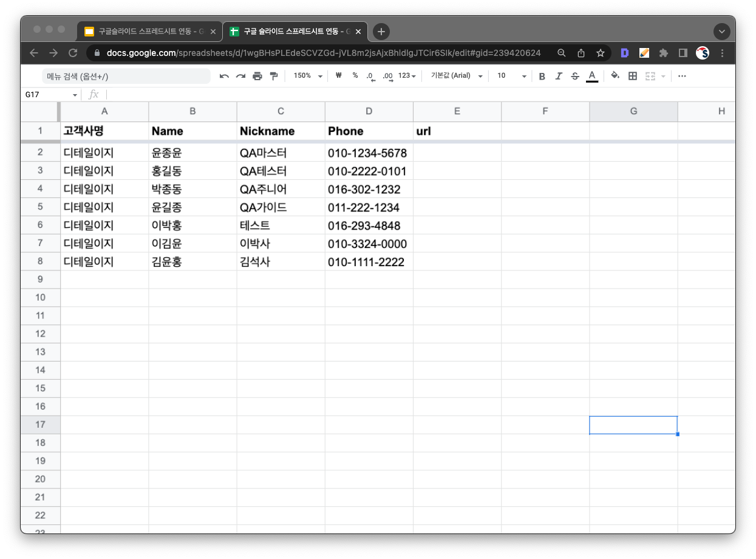Image resolution: width=756 pixels, height=559 pixels.
Task: Click the Undo icon
Action: [223, 75]
